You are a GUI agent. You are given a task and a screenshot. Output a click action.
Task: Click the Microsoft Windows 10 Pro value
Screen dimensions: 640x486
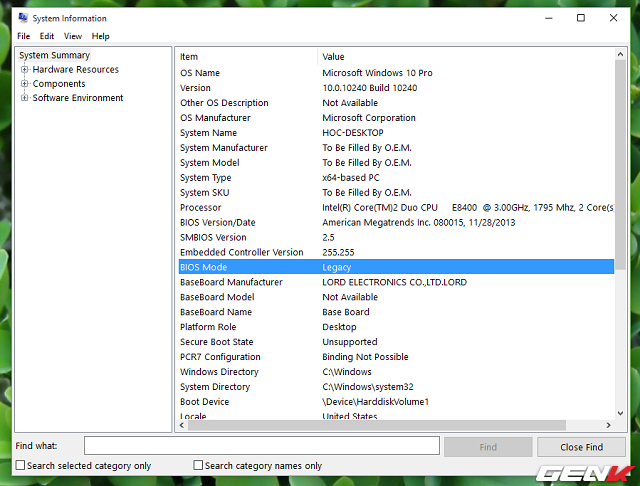click(377, 73)
